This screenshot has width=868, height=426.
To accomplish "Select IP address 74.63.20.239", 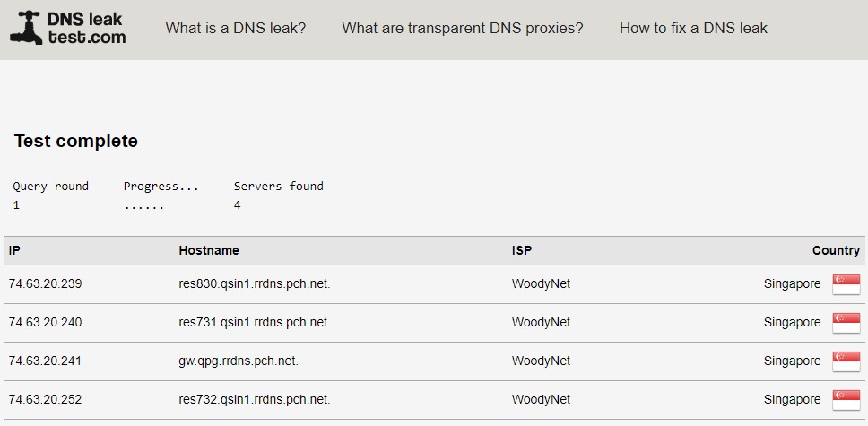I will tap(45, 284).
